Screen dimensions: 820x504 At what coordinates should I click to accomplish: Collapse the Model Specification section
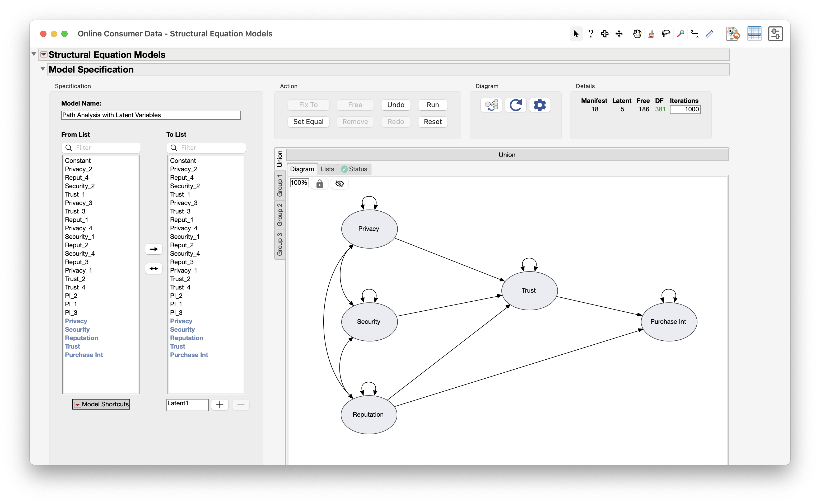point(43,69)
